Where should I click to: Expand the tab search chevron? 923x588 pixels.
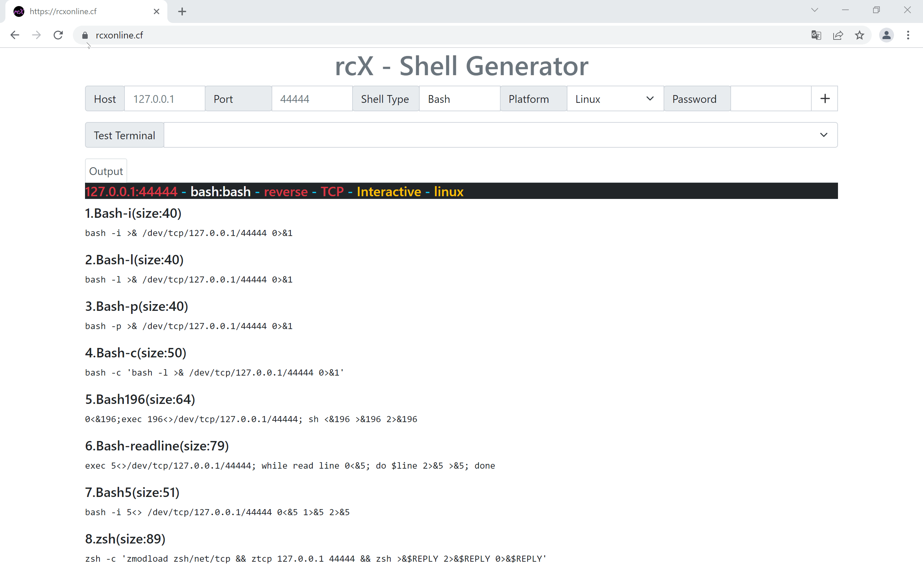(814, 10)
